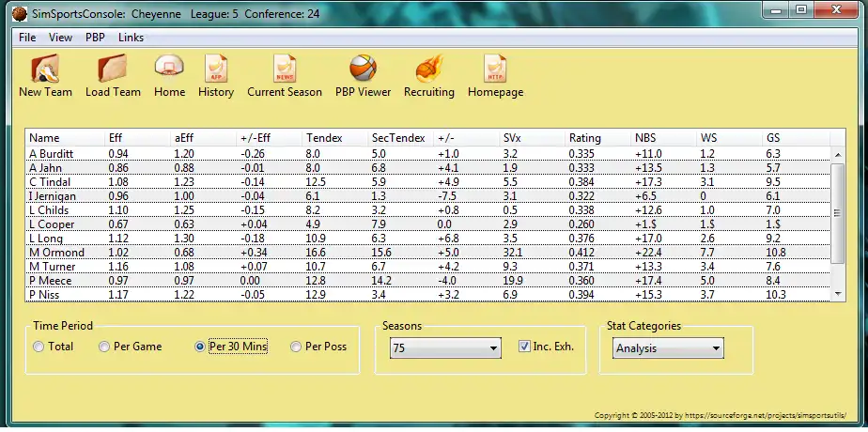Image resolution: width=868 pixels, height=432 pixels.
Task: Sort by the GS column header
Action: (796, 138)
